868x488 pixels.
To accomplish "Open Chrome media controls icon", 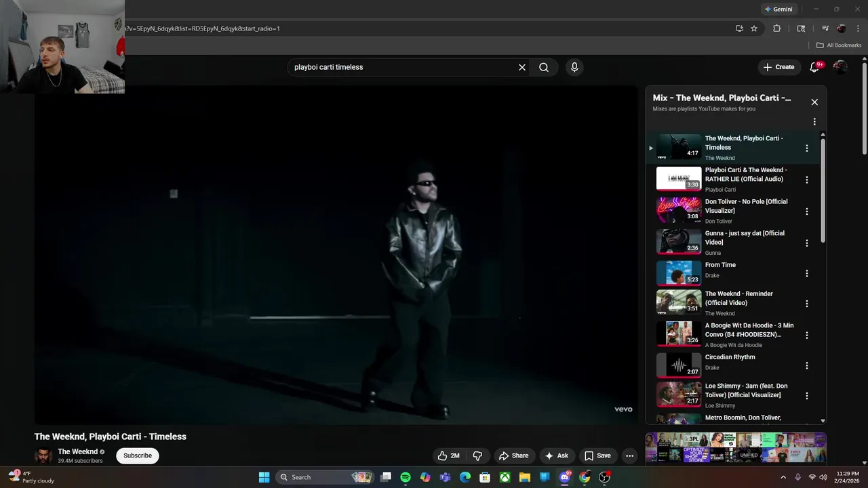I will tap(825, 28).
